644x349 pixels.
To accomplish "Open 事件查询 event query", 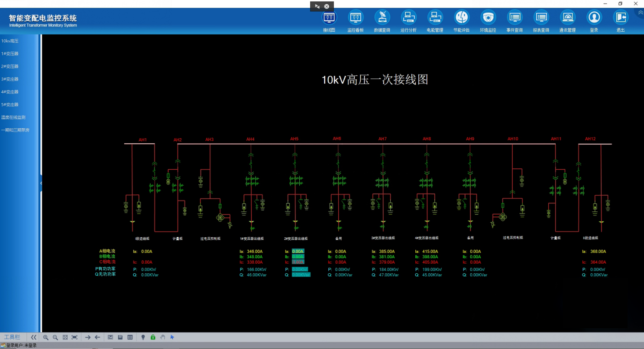I will point(515,21).
